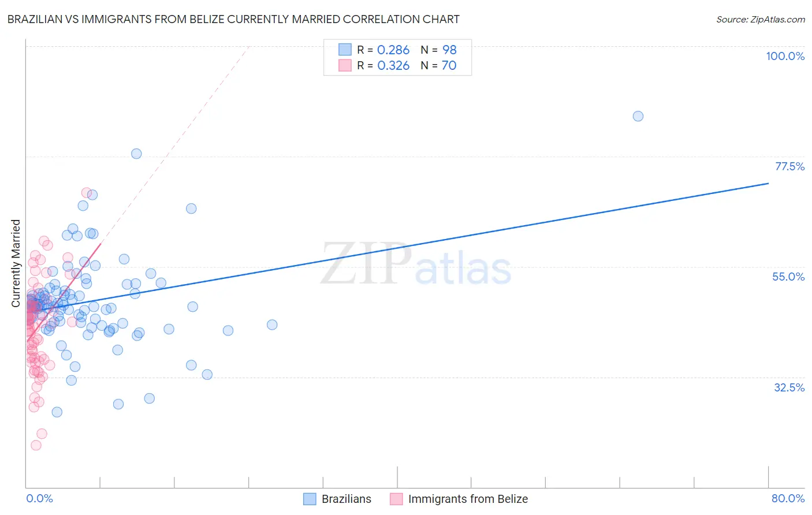This screenshot has height=515, width=812.
Task: Select the Immigrants from Belize legend label
Action: 468,499
